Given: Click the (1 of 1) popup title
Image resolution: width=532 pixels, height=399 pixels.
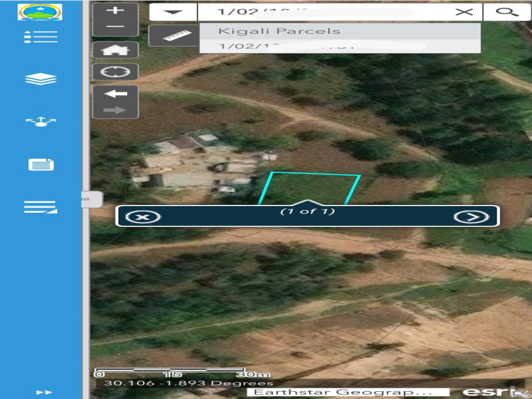Looking at the screenshot, I should [x=307, y=211].
